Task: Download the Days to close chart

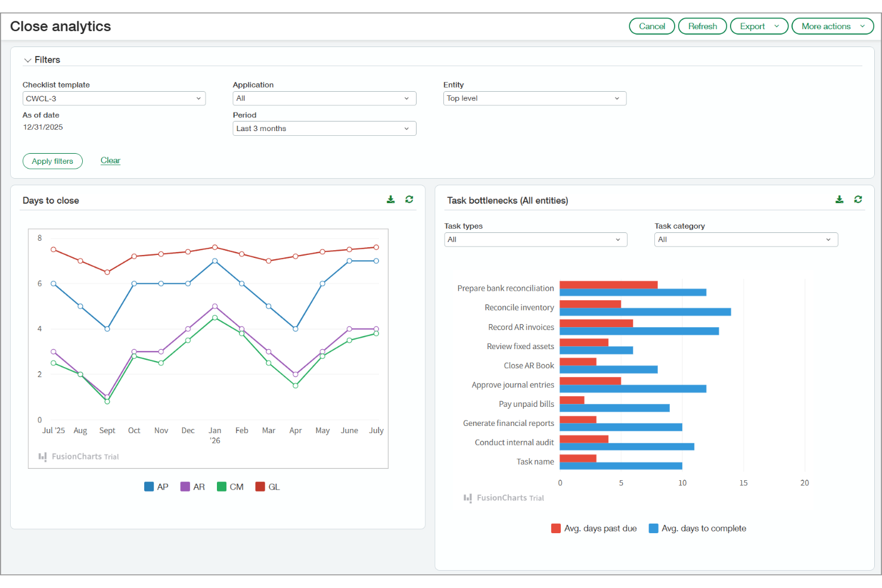Action: [391, 199]
